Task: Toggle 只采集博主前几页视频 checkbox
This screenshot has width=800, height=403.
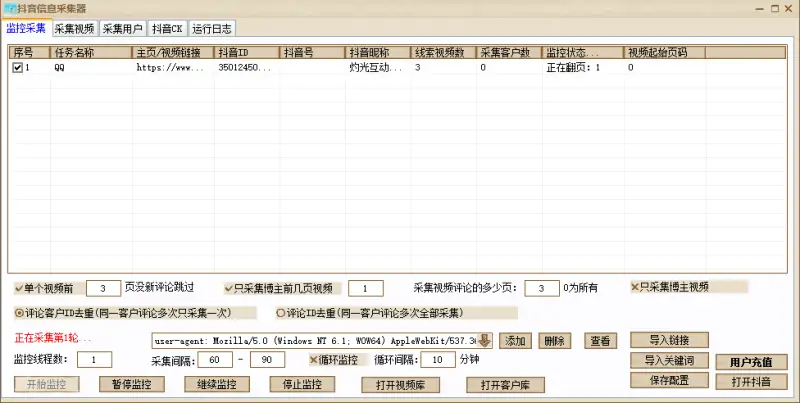Action: click(x=230, y=288)
